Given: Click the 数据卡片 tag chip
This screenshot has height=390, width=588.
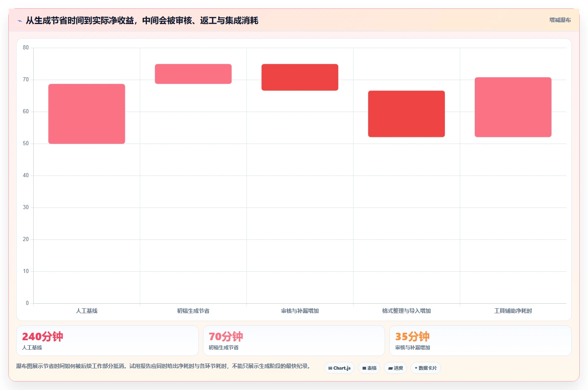Looking at the screenshot, I should (x=426, y=368).
